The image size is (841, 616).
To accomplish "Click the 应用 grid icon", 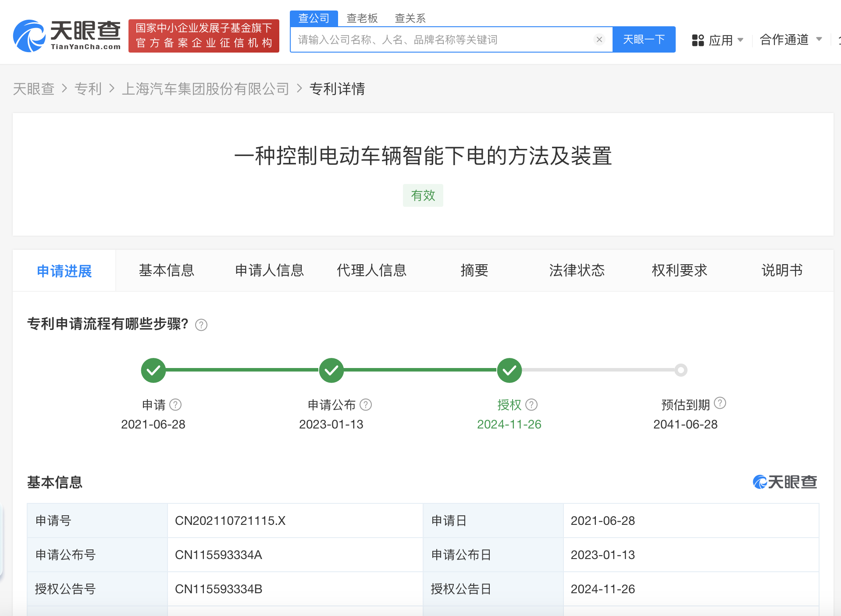I will 698,40.
